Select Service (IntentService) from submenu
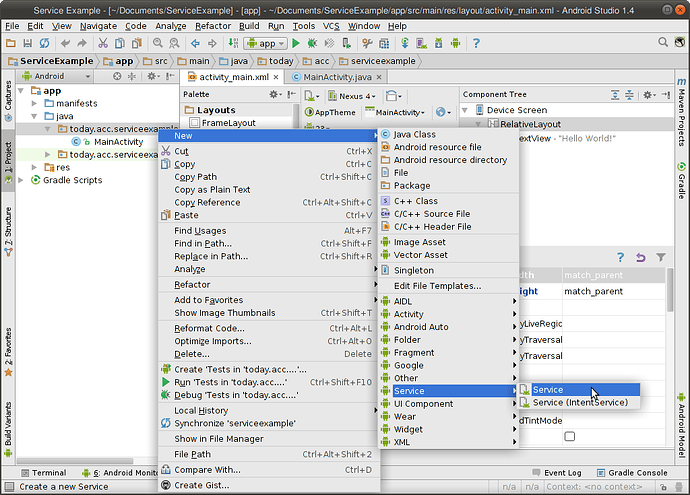 pyautogui.click(x=580, y=403)
